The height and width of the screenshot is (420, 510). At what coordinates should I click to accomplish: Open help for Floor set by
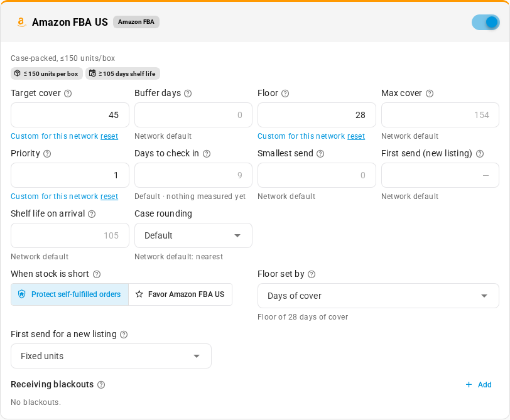pyautogui.click(x=312, y=274)
